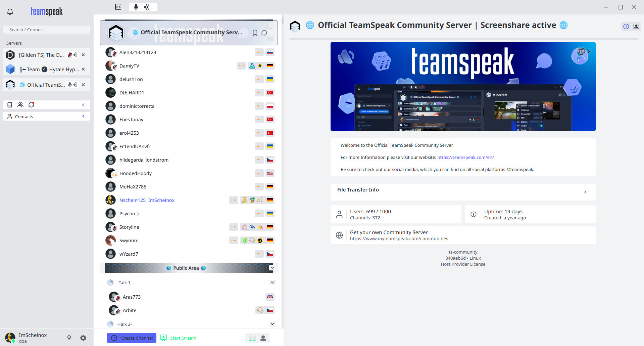Open the groups people icon in sidebar

20,105
